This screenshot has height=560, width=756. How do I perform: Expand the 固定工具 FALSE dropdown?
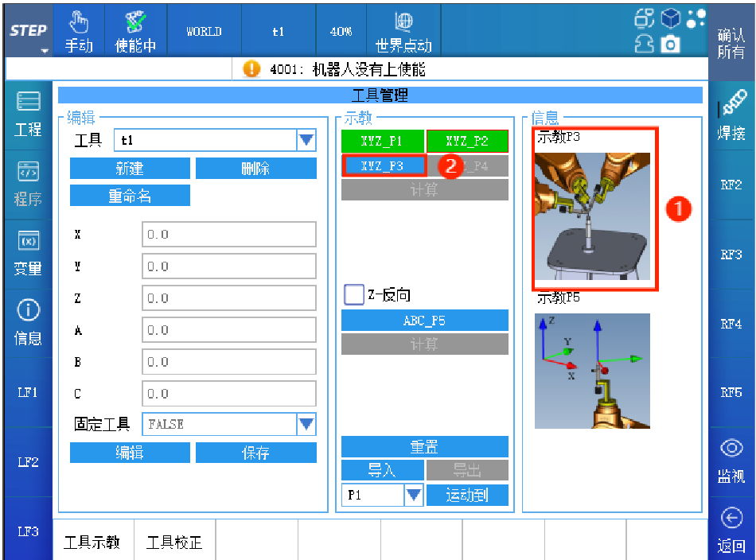pos(306,425)
